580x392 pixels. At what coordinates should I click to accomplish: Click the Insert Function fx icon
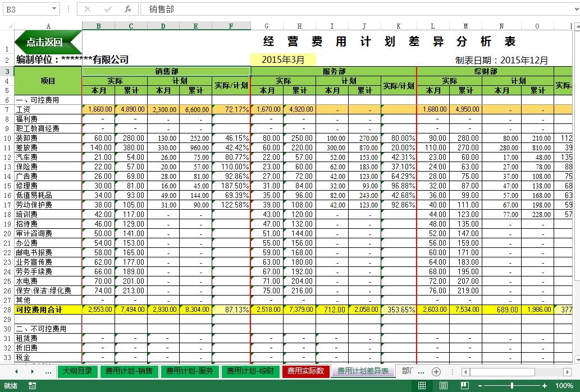(x=128, y=9)
